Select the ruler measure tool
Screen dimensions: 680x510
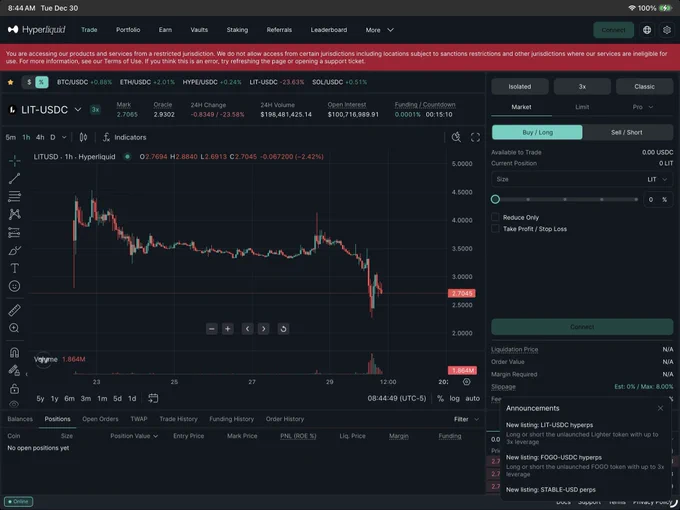click(x=14, y=310)
